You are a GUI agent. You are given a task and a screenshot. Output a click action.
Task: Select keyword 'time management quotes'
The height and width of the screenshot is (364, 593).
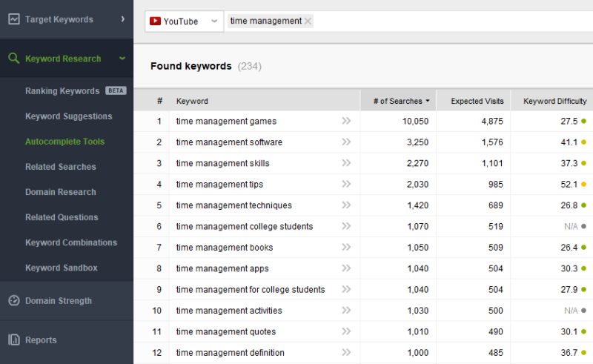[226, 331]
